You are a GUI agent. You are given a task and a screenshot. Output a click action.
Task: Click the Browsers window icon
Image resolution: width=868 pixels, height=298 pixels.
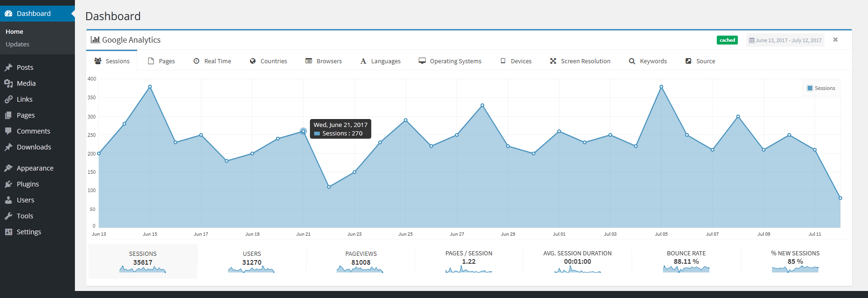[309, 61]
